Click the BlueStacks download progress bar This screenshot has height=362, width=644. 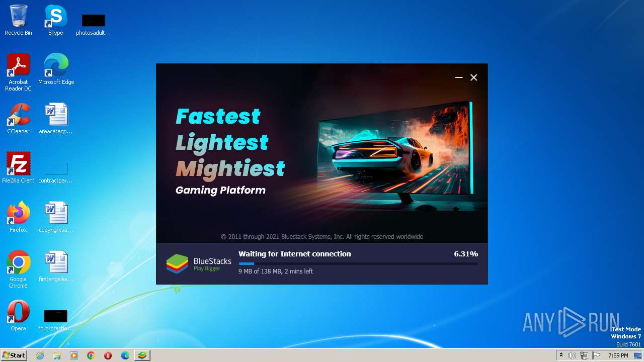point(358,263)
